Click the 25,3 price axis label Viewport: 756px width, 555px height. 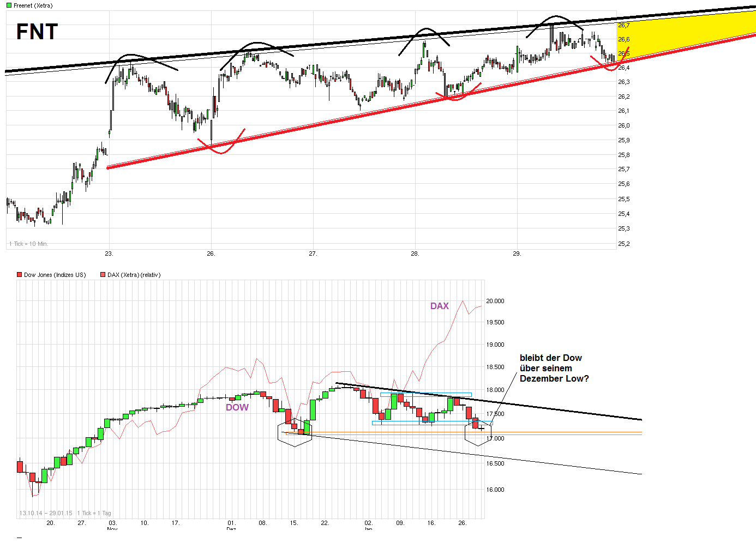[624, 228]
